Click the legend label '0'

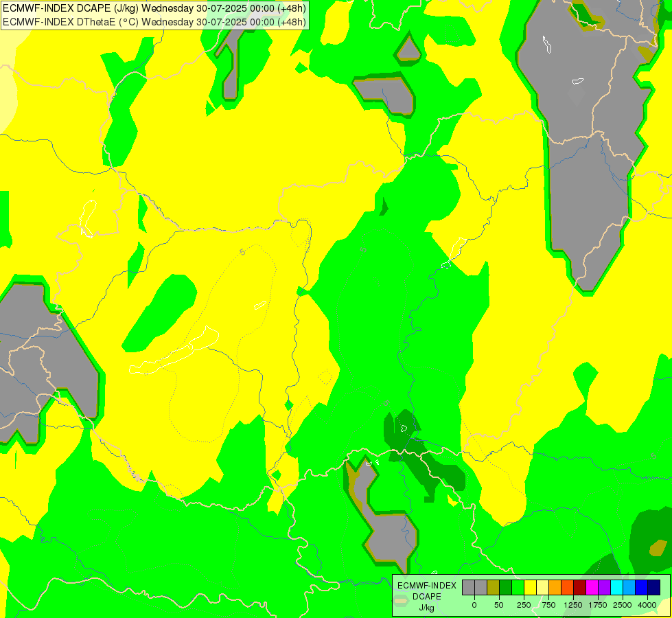point(474,605)
